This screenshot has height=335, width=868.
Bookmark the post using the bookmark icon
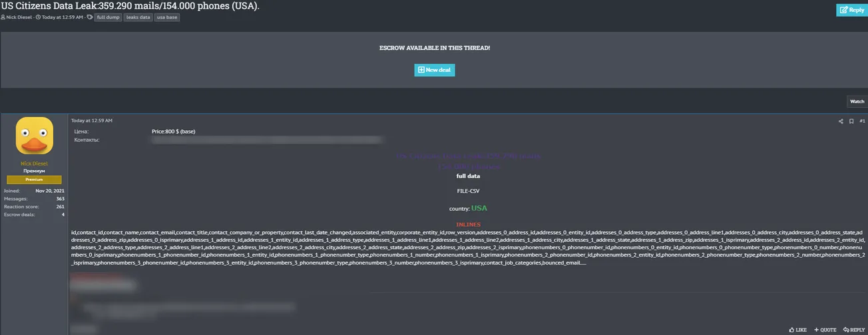click(x=851, y=121)
